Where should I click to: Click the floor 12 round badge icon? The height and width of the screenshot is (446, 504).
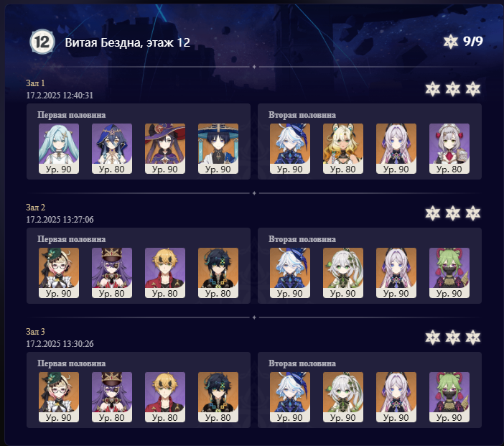[x=42, y=42]
